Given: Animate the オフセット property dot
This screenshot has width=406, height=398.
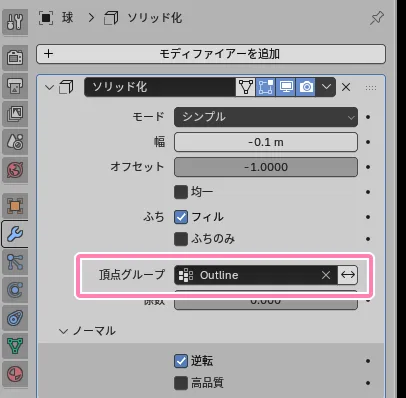Looking at the screenshot, I should pos(368,167).
